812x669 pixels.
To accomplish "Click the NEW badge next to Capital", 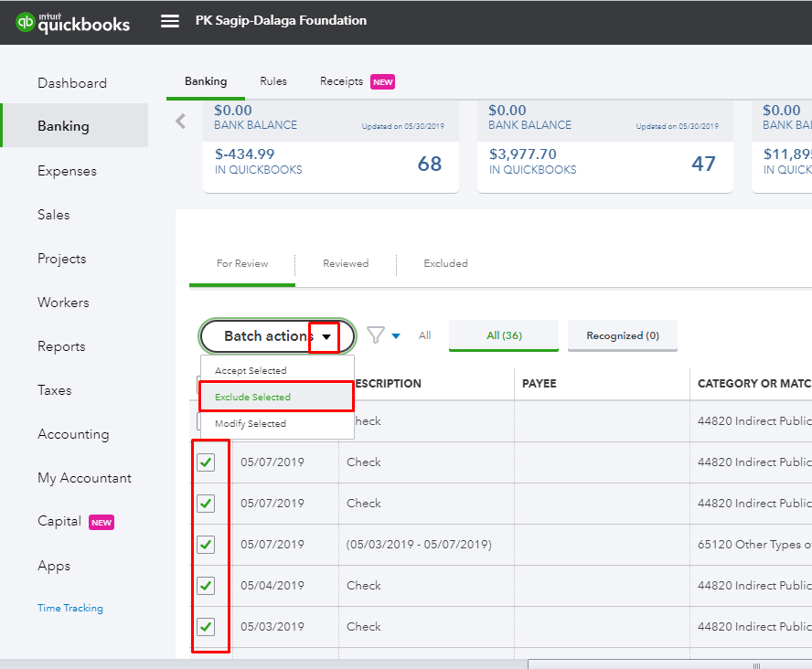I will (x=101, y=523).
